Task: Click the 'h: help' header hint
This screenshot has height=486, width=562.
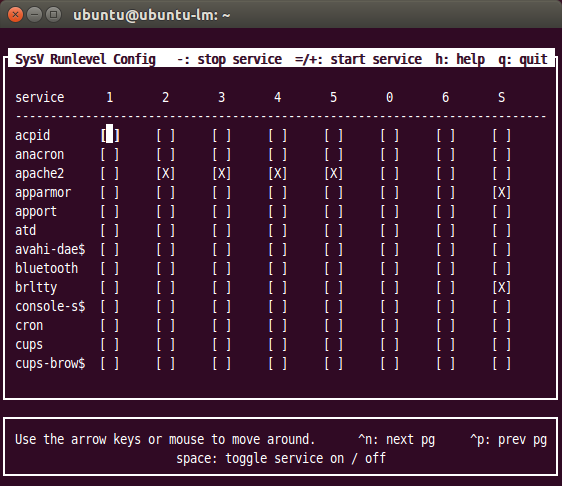Action: tap(460, 59)
